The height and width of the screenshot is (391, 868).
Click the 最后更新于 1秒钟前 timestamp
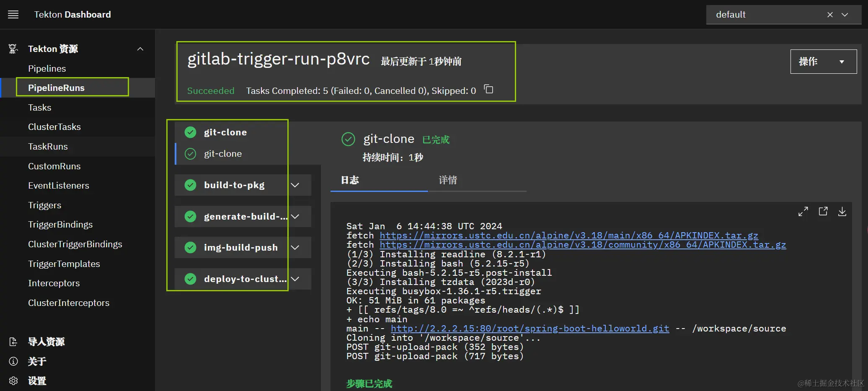(x=421, y=62)
